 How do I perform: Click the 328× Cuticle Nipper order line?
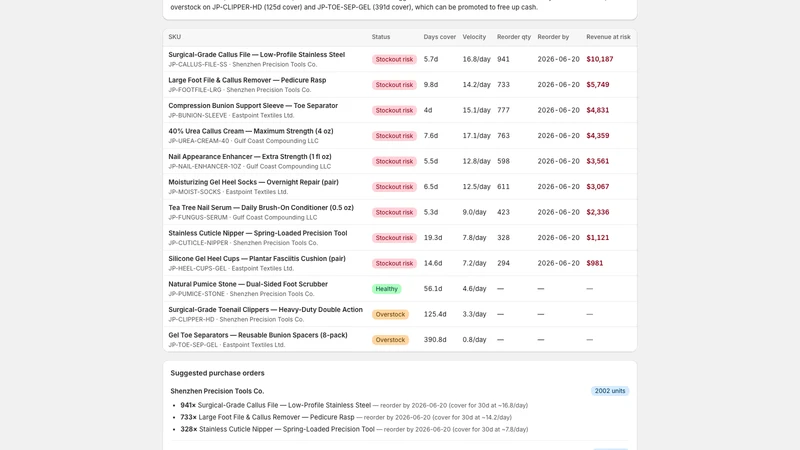(x=354, y=430)
